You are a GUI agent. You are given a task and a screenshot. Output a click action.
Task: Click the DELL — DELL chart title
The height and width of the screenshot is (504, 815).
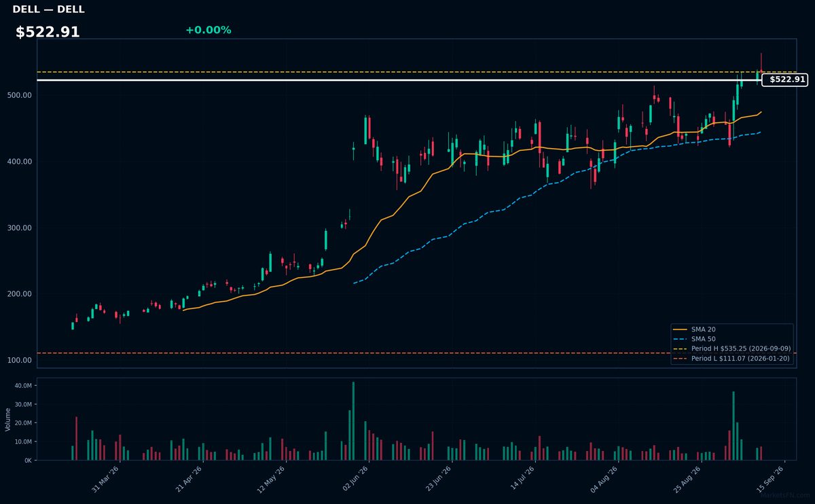click(49, 10)
